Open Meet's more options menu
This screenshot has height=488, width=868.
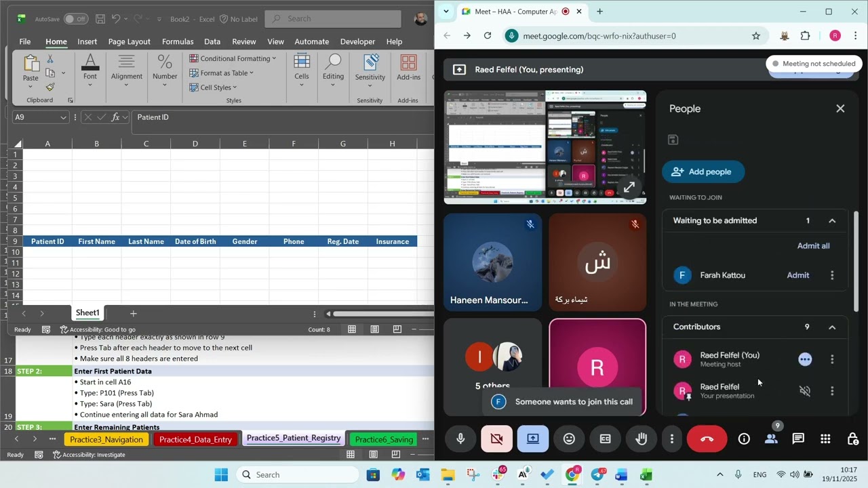tap(671, 439)
